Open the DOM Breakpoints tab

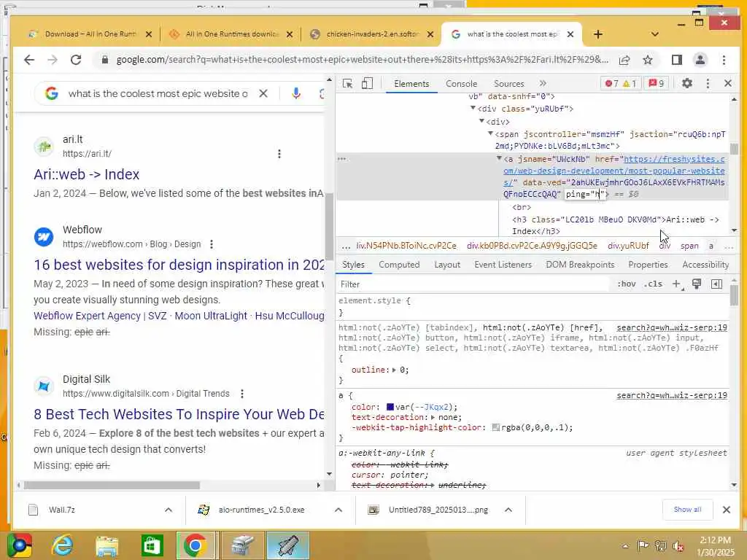[x=580, y=265]
